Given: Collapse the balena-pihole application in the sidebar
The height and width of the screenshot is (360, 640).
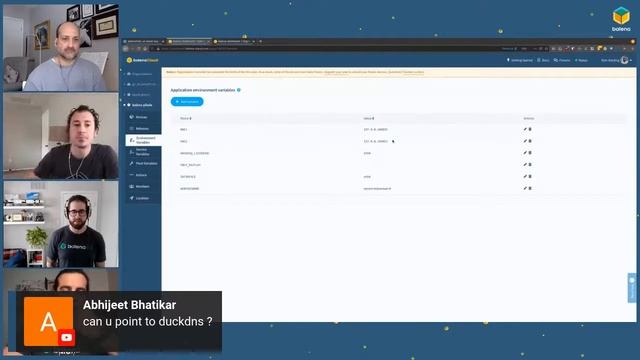Looking at the screenshot, I should (x=125, y=105).
